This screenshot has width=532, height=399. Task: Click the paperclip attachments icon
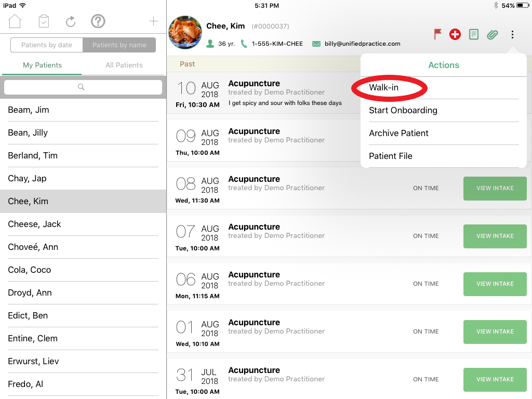(492, 35)
